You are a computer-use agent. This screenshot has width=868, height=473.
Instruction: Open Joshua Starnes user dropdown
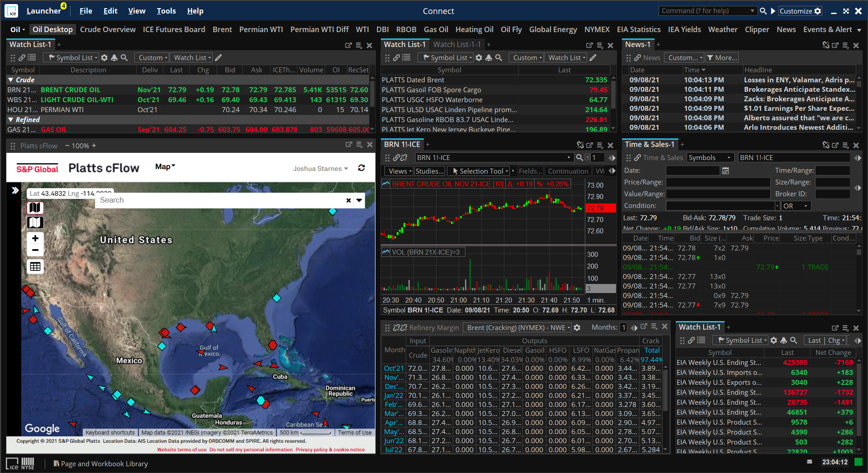click(x=320, y=168)
